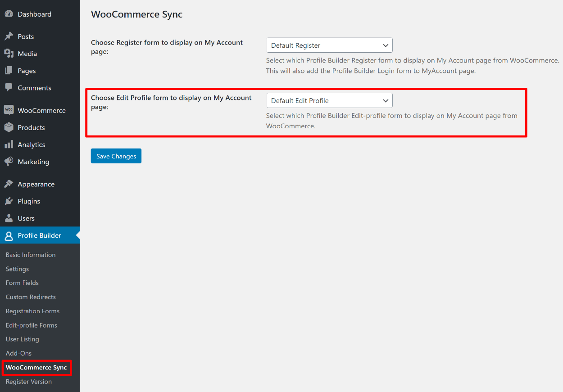
Task: Click the WooCommerce logo icon
Action: [9, 110]
